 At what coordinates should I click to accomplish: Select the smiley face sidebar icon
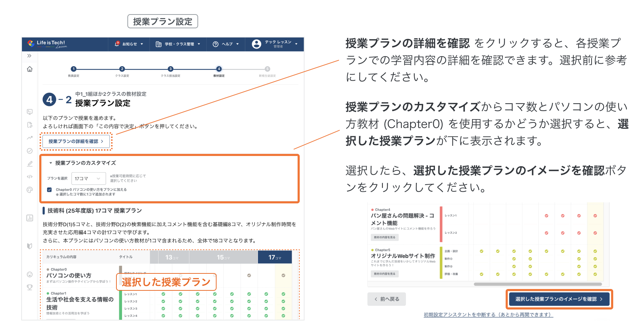pyautogui.click(x=30, y=274)
